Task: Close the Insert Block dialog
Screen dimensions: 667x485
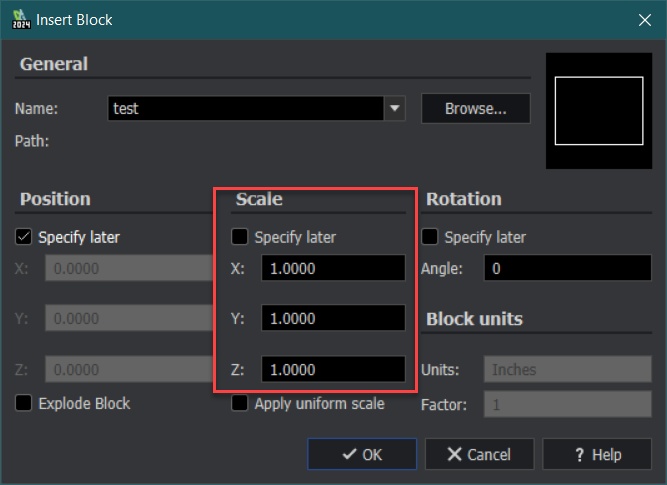Action: point(644,20)
